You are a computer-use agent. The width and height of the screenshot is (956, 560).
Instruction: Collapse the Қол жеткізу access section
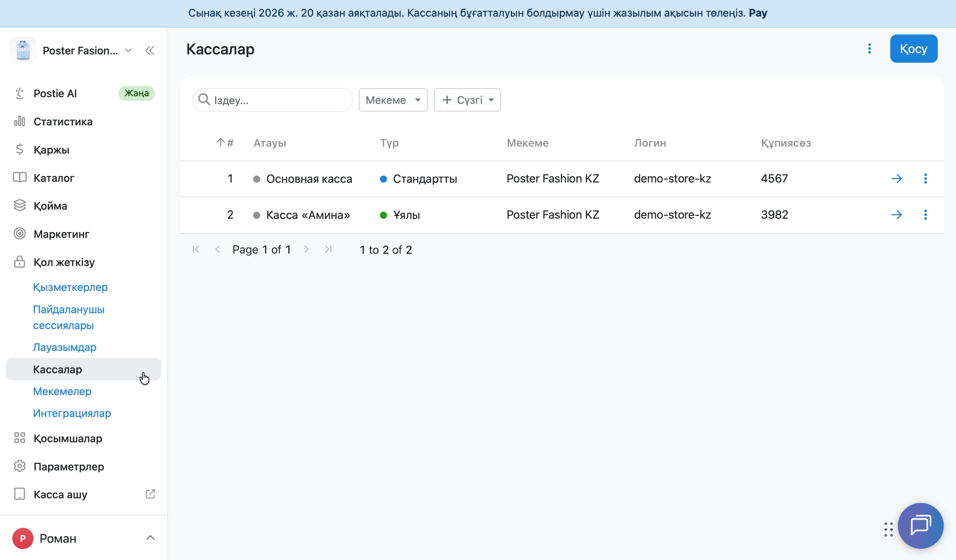84,262
